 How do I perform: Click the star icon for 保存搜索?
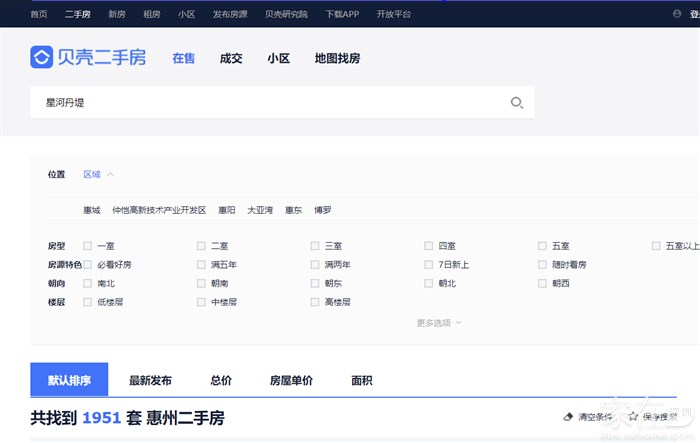(x=633, y=416)
